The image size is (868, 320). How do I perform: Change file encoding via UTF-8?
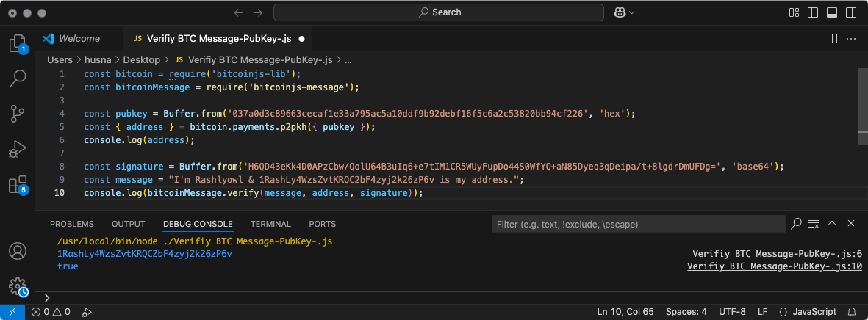click(x=732, y=312)
